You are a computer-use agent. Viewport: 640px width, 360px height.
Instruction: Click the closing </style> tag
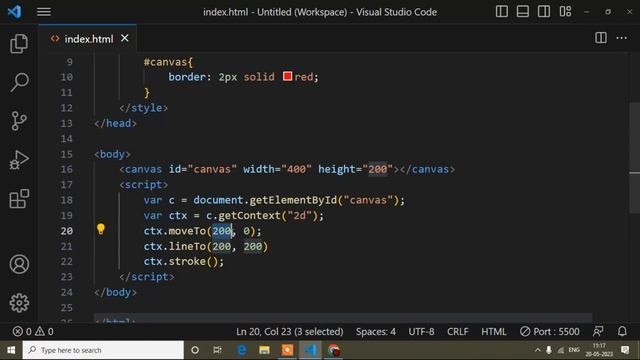(144, 108)
